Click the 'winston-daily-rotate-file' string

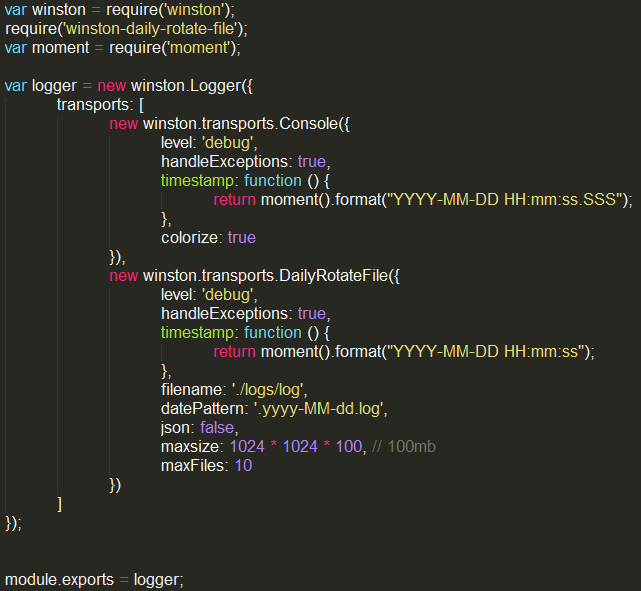click(x=151, y=29)
